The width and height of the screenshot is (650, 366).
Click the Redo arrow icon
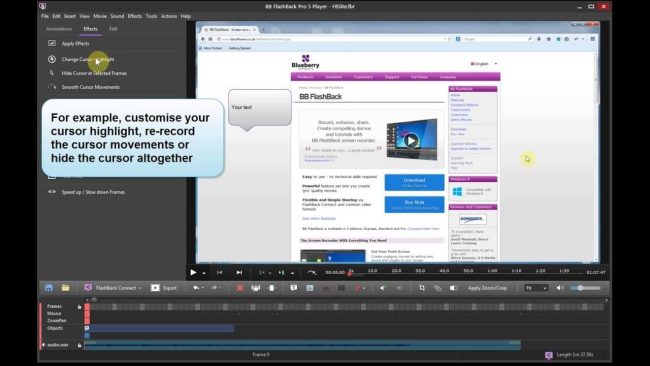214,288
